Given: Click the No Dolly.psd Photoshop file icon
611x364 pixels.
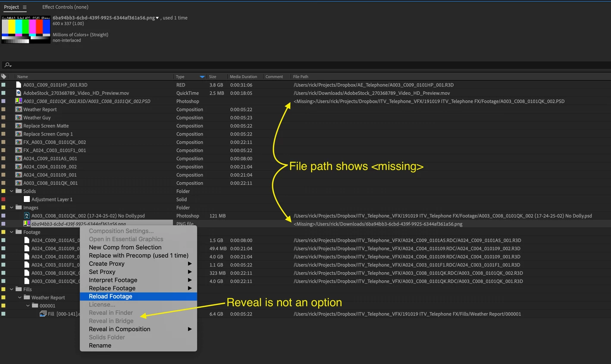Looking at the screenshot, I should tap(27, 216).
